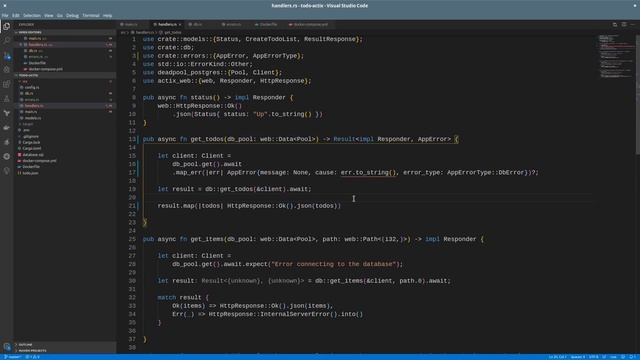This screenshot has height=360, width=640.
Task: Switch to the Dockerfile editor tab
Action: point(268,24)
